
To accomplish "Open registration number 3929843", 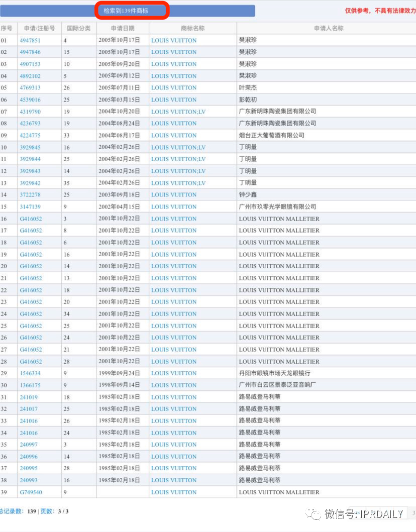I will point(30,171).
